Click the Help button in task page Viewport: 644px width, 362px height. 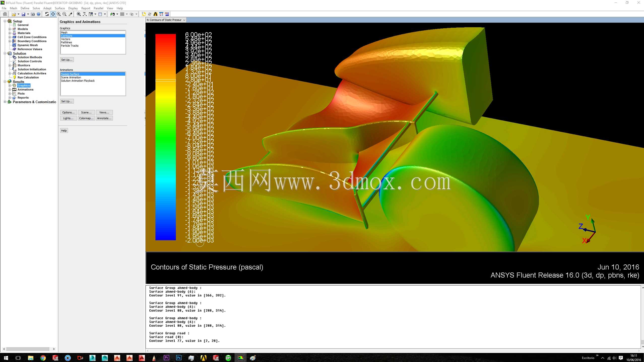64,131
